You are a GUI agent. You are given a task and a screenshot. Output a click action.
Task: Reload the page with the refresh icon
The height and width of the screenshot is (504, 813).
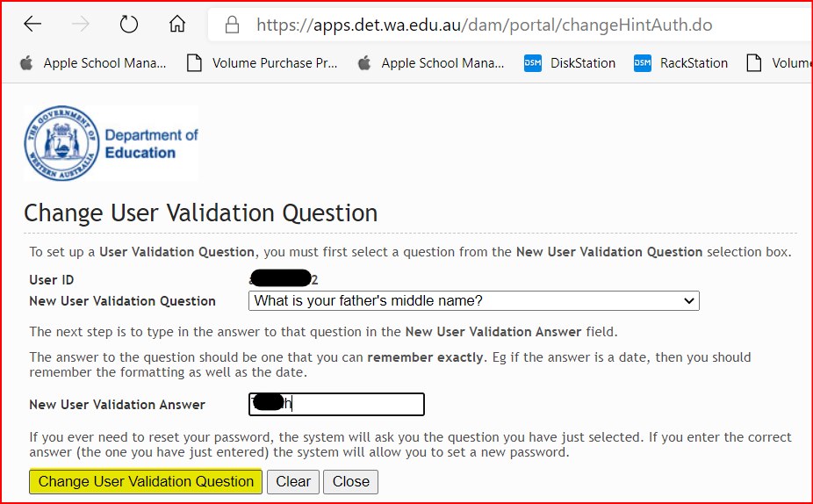(x=128, y=24)
